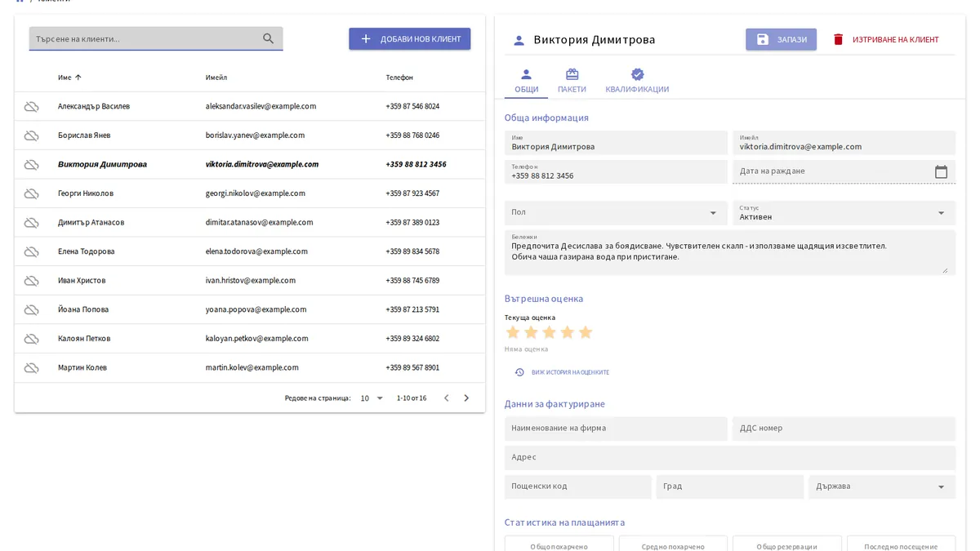The image size is (980, 551).
Task: Click the Имейл column header
Action: (216, 78)
